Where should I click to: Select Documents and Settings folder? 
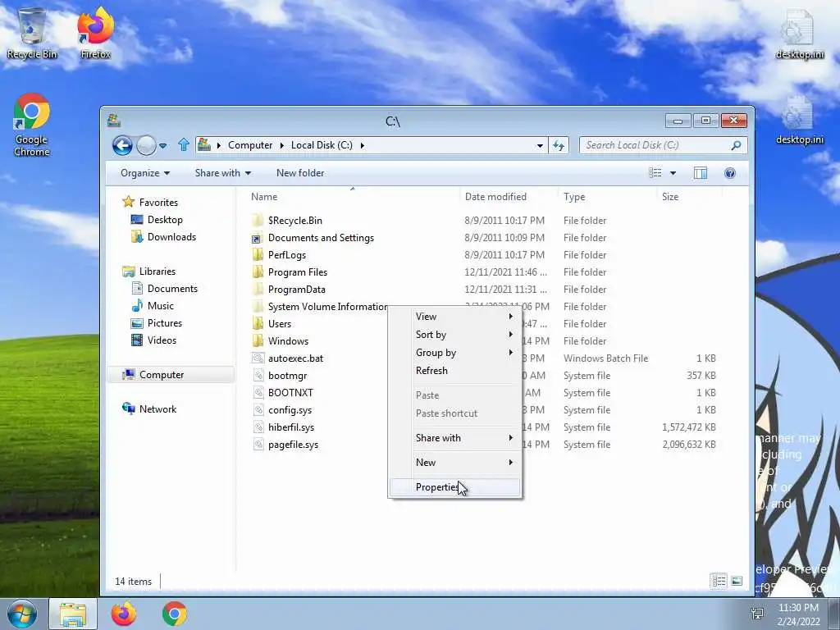[x=313, y=237]
